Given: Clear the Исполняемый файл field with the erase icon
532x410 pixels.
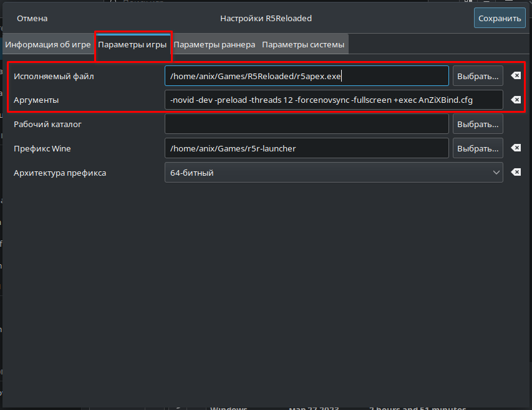Looking at the screenshot, I should (516, 76).
